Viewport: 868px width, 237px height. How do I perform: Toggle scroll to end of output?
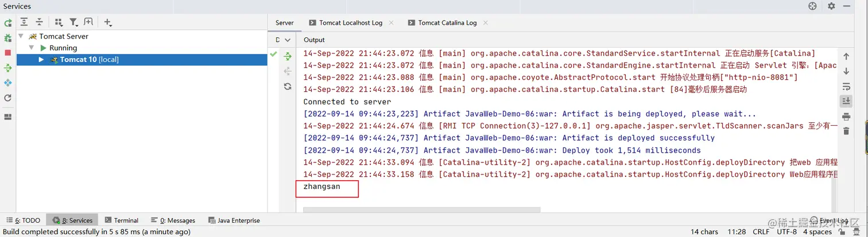tap(846, 101)
